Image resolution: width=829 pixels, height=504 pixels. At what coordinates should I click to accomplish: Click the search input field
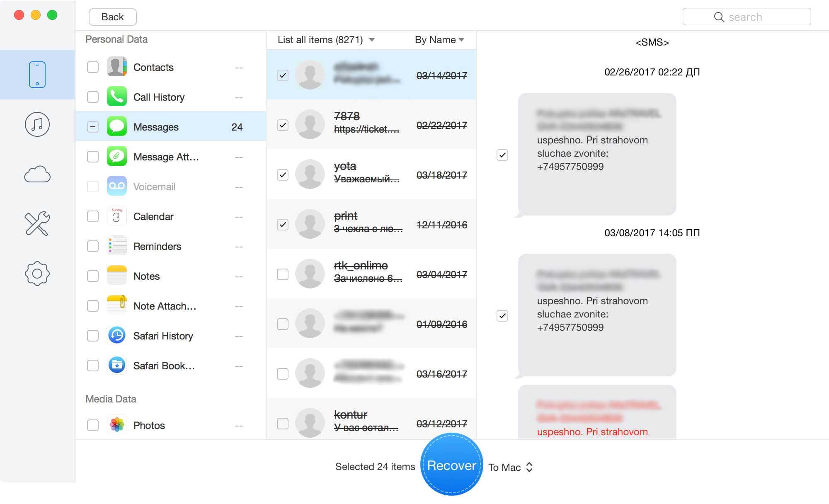[x=749, y=16]
